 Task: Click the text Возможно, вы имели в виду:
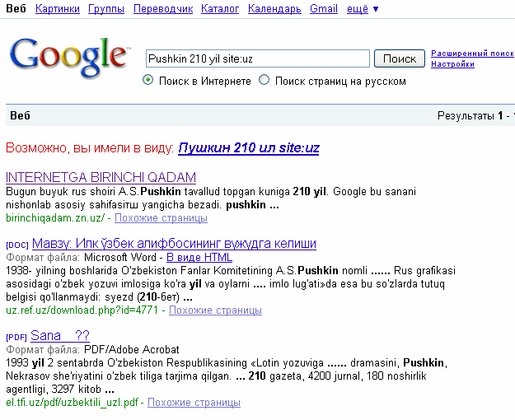[x=90, y=148]
